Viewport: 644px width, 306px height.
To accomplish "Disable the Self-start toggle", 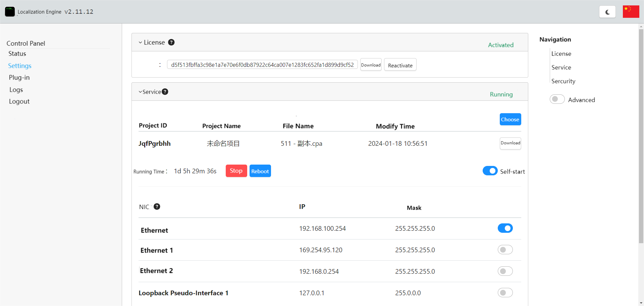I will click(x=490, y=171).
